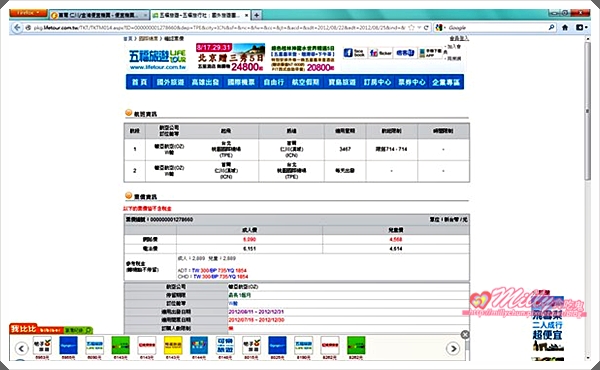Show previous items in comparison carousel

(x=21, y=349)
